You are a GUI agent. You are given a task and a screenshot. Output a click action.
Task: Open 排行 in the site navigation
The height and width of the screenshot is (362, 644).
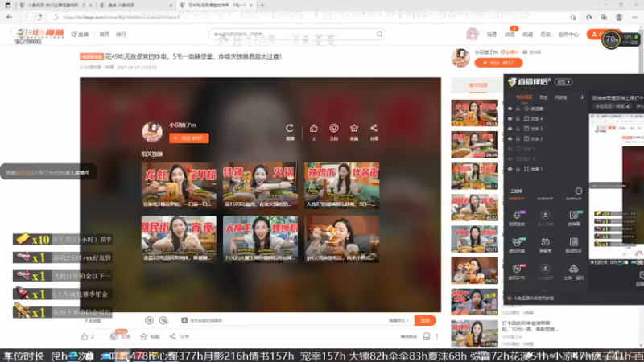(x=122, y=35)
